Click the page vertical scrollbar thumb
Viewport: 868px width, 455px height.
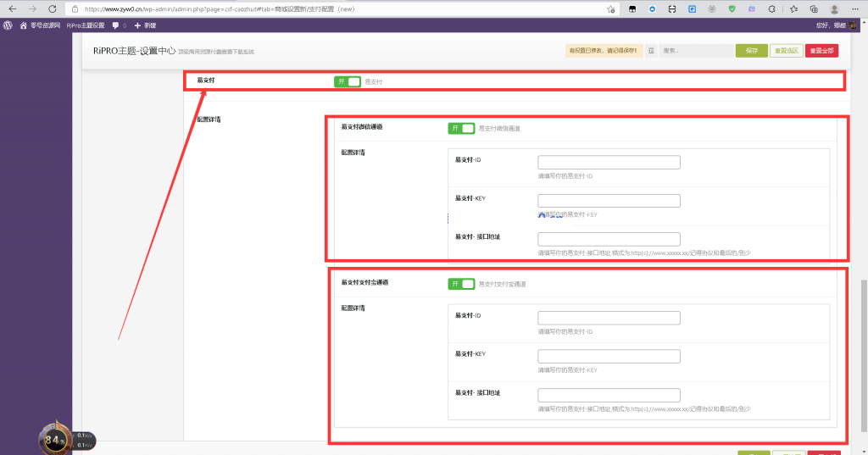click(864, 355)
